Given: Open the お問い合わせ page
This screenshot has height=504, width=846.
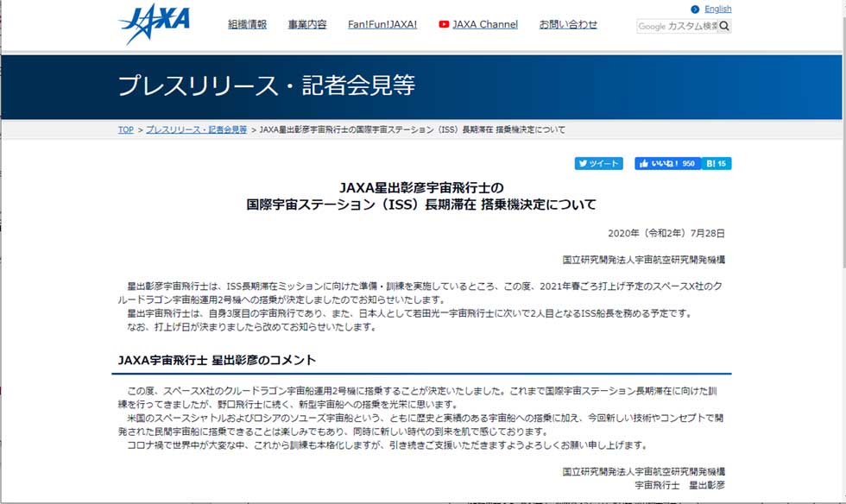Looking at the screenshot, I should (568, 24).
